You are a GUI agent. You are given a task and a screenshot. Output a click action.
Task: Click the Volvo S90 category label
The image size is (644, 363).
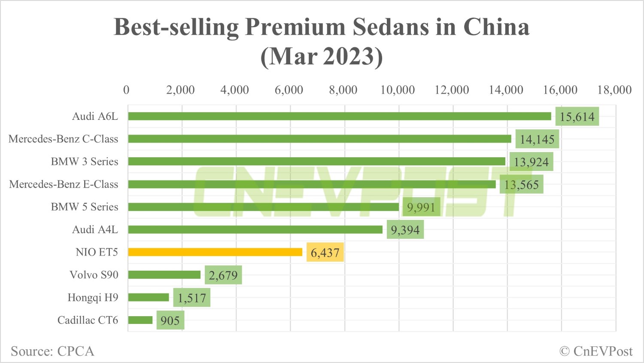94,275
